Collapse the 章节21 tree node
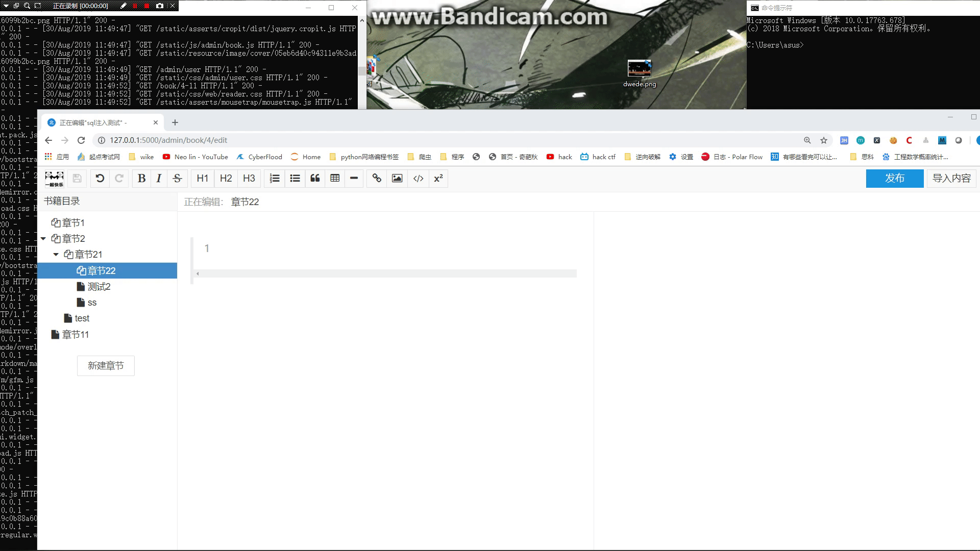Viewport: 980px width, 551px height. [x=56, y=254]
